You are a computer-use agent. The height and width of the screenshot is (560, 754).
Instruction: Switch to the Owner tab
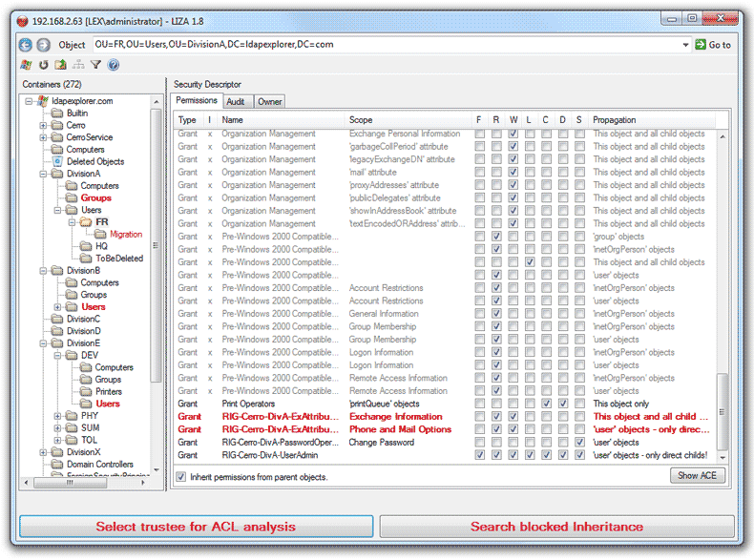tap(270, 101)
